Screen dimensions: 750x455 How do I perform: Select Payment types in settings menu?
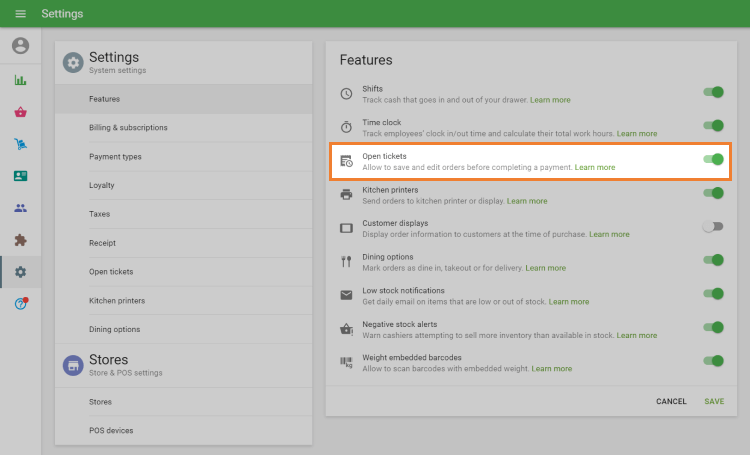(x=115, y=157)
